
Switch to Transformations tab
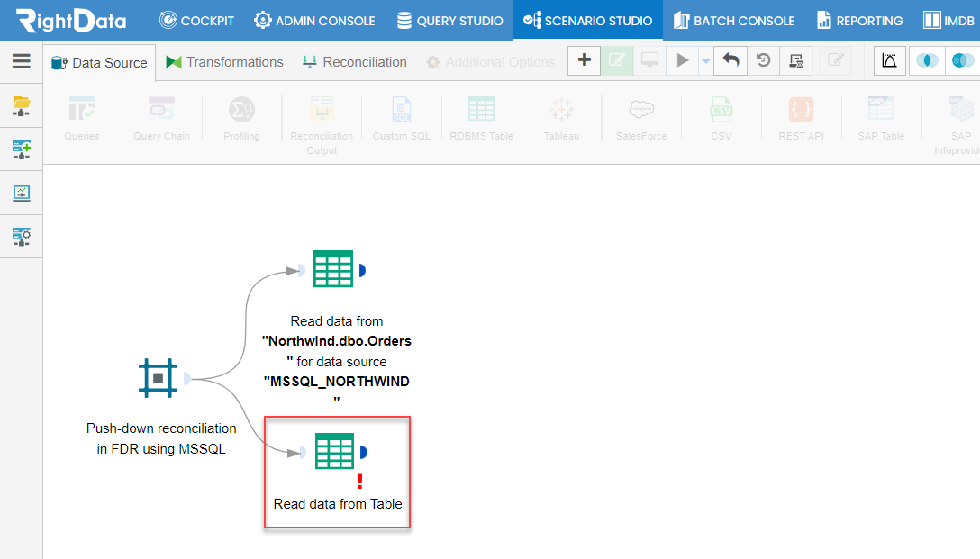tap(224, 62)
